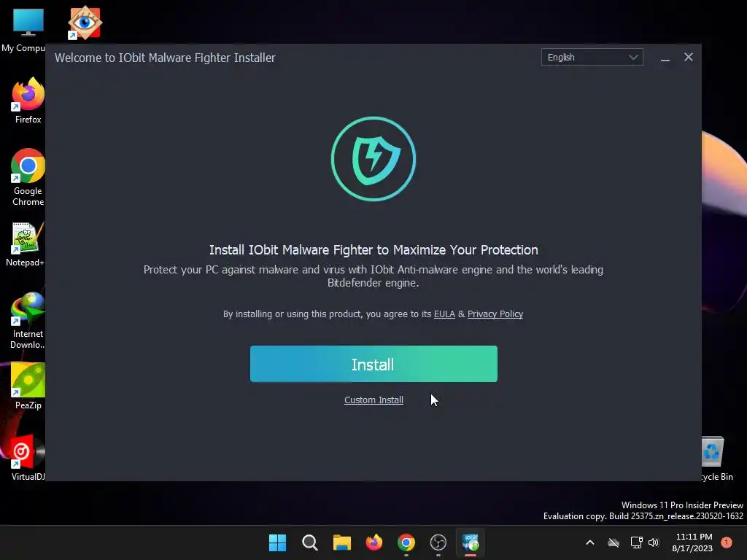Open the Windows Start menu

277,542
